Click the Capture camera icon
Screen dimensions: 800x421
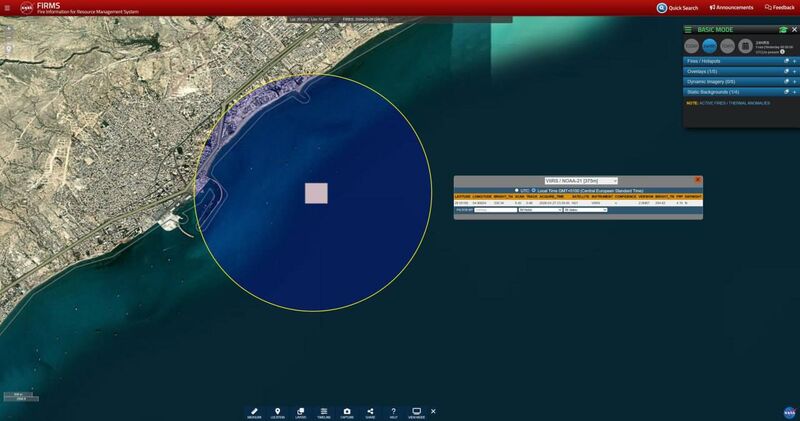[347, 412]
